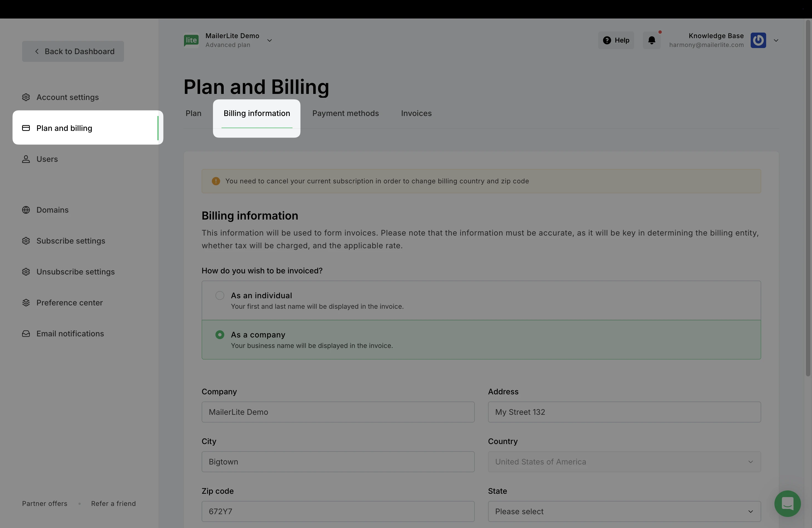Click the Back to Dashboard button
The image size is (812, 528).
pyautogui.click(x=73, y=52)
